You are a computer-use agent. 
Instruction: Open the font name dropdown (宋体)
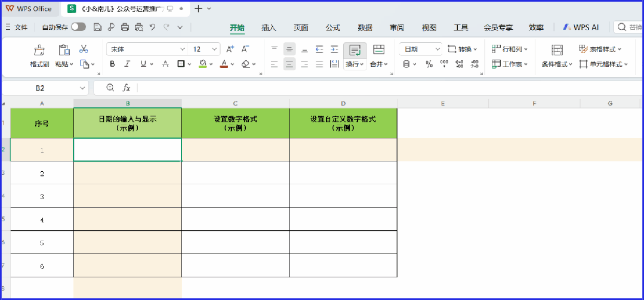coord(183,50)
